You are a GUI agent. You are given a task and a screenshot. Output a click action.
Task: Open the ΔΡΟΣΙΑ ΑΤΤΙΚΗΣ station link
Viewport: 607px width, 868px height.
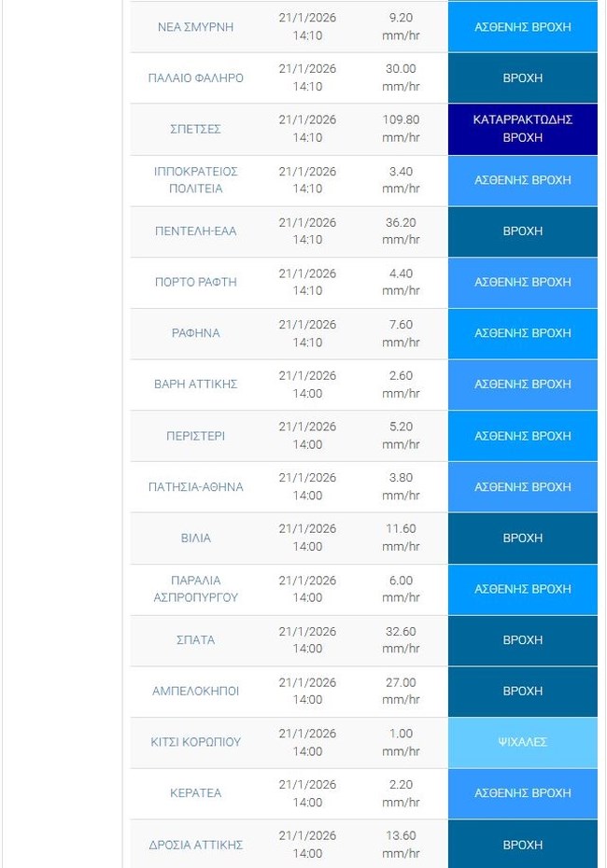[x=195, y=845]
